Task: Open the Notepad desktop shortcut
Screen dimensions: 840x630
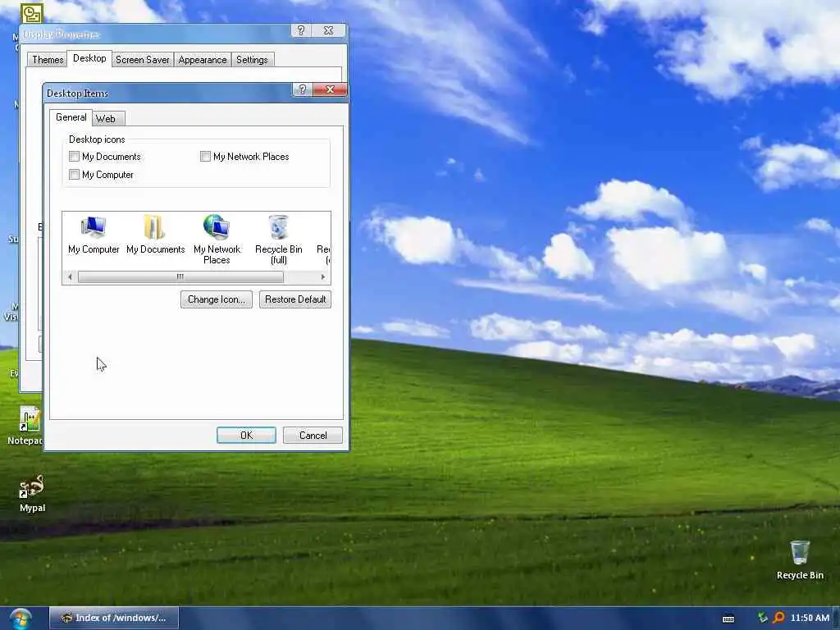Action: click(27, 426)
